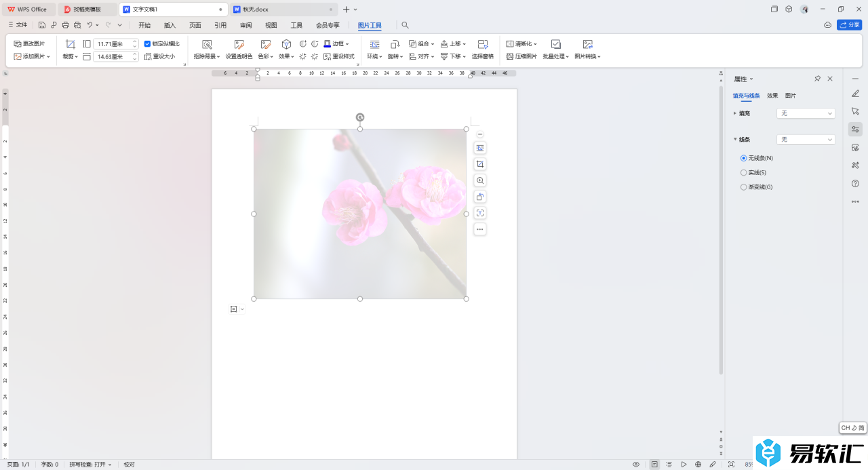This screenshot has width=868, height=470.
Task: Click the Undo arrow icon
Action: (x=90, y=25)
